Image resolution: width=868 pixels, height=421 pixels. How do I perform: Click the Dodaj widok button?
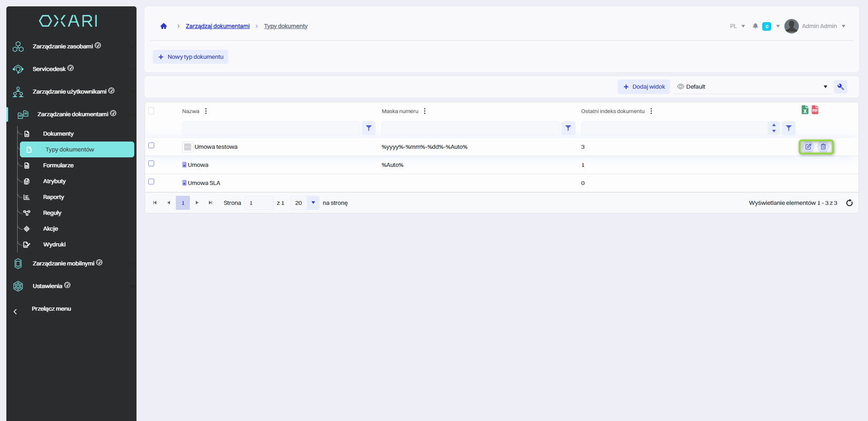pyautogui.click(x=644, y=87)
